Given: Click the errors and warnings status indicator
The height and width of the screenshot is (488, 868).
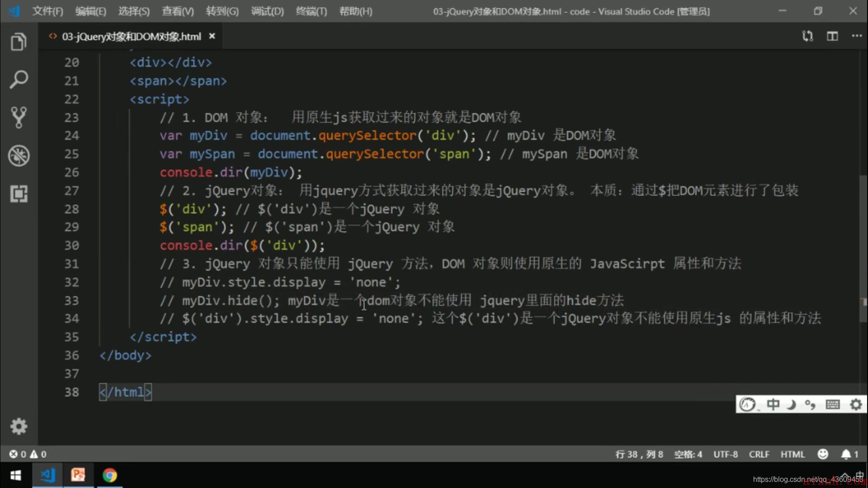Looking at the screenshot, I should click(x=28, y=454).
